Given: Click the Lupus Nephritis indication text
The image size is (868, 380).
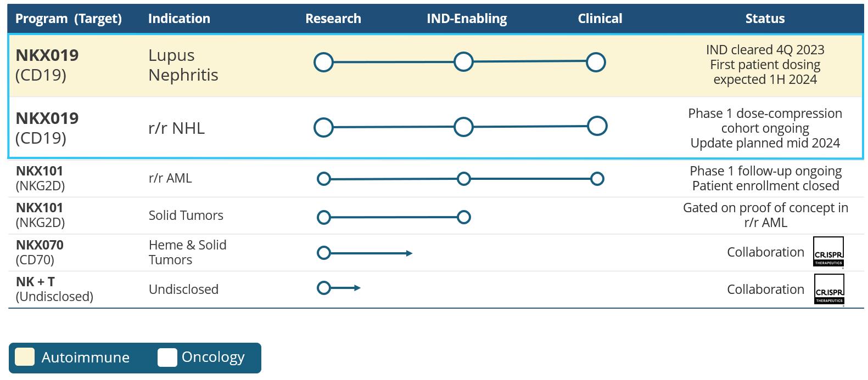Looking at the screenshot, I should tap(183, 65).
